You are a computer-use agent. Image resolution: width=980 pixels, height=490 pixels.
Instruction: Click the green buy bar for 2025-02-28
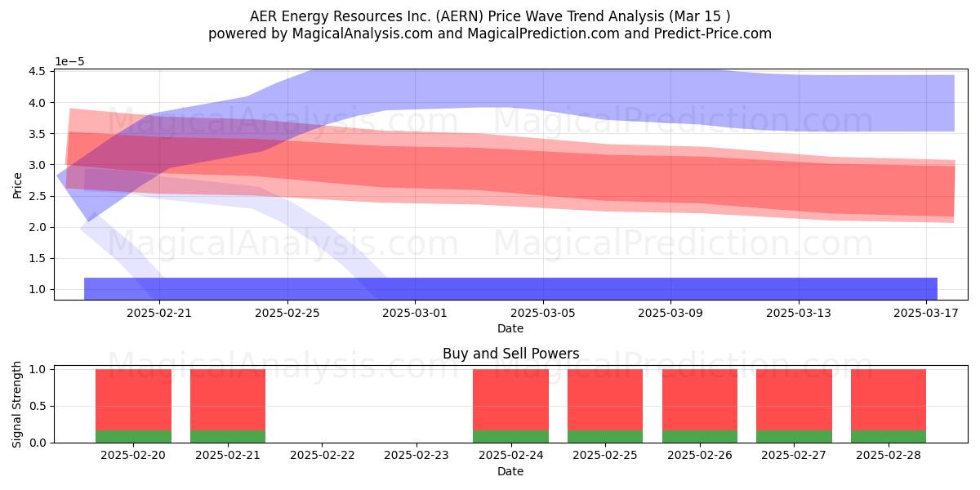[889, 436]
